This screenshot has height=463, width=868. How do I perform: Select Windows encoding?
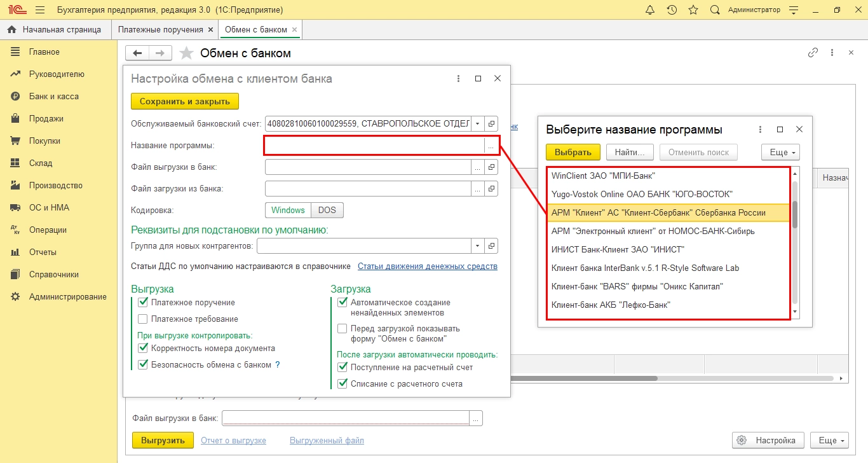pyautogui.click(x=288, y=210)
